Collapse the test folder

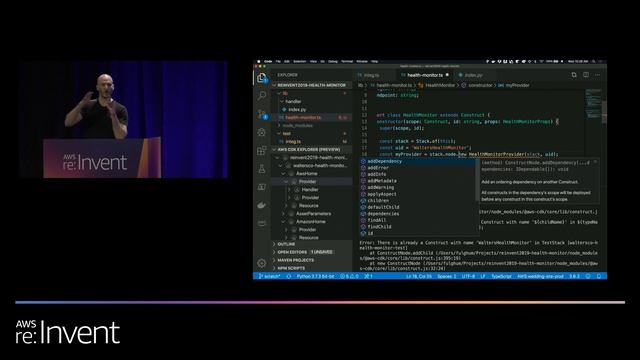point(312,133)
